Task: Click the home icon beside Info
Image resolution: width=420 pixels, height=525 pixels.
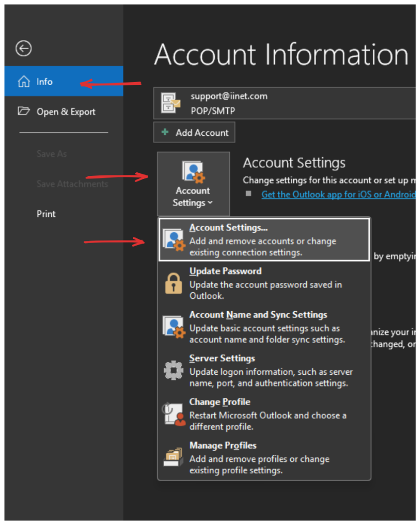Action: [x=24, y=82]
